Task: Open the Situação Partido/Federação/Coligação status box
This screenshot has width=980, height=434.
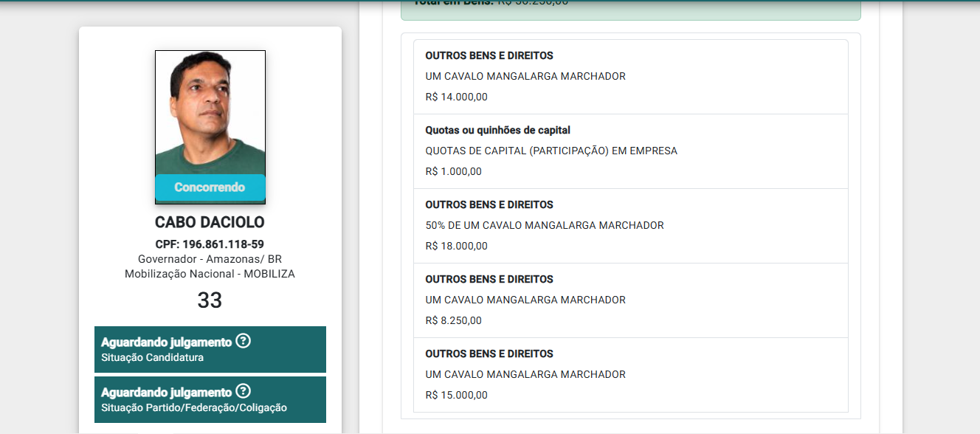Action: click(x=210, y=399)
